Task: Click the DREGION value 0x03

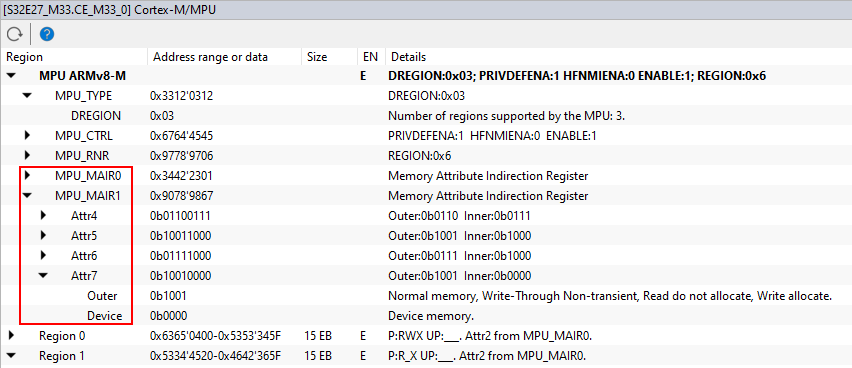Action: tap(161, 116)
